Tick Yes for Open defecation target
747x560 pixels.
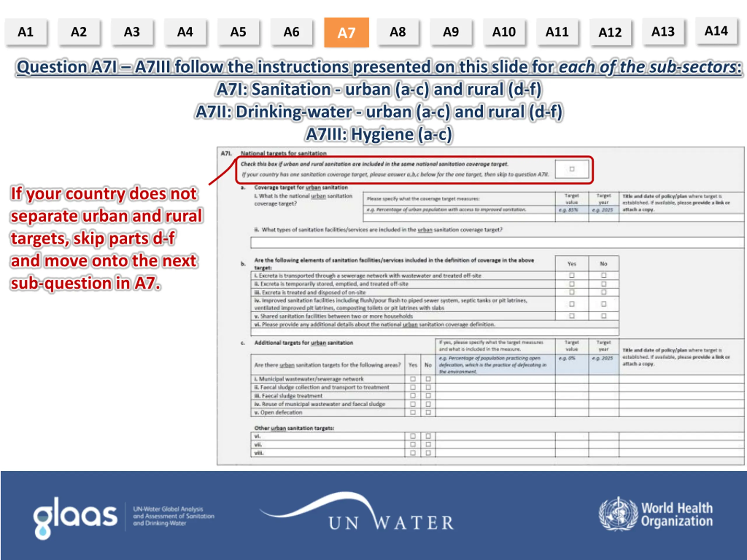[x=413, y=412]
